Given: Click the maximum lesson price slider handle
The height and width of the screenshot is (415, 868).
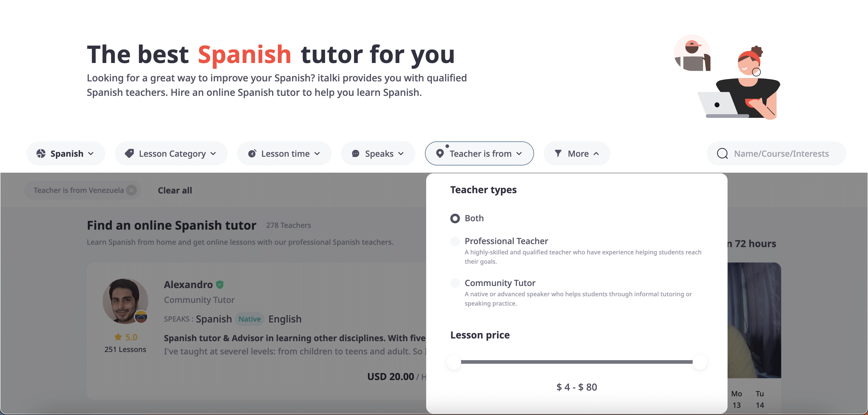Looking at the screenshot, I should [x=700, y=362].
